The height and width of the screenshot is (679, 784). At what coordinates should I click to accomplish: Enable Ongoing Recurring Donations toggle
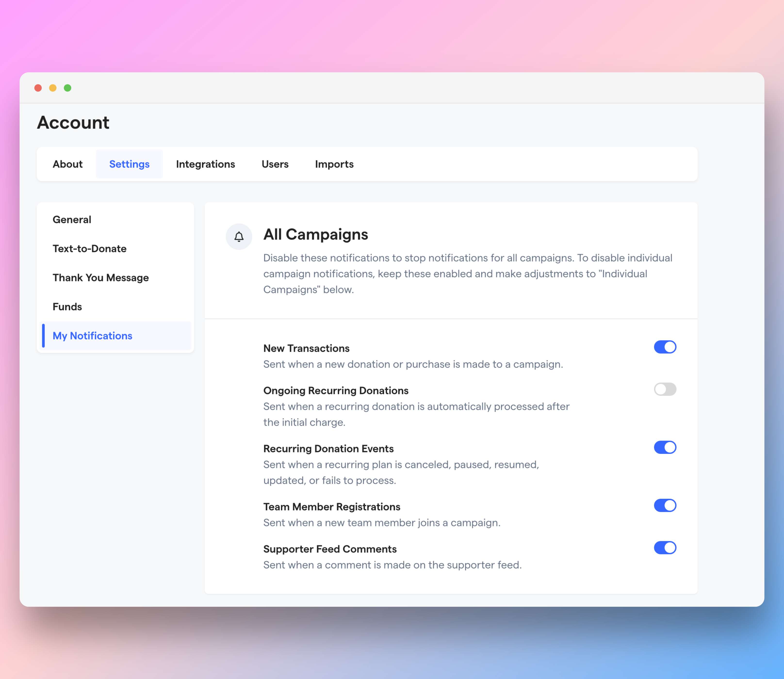coord(665,389)
